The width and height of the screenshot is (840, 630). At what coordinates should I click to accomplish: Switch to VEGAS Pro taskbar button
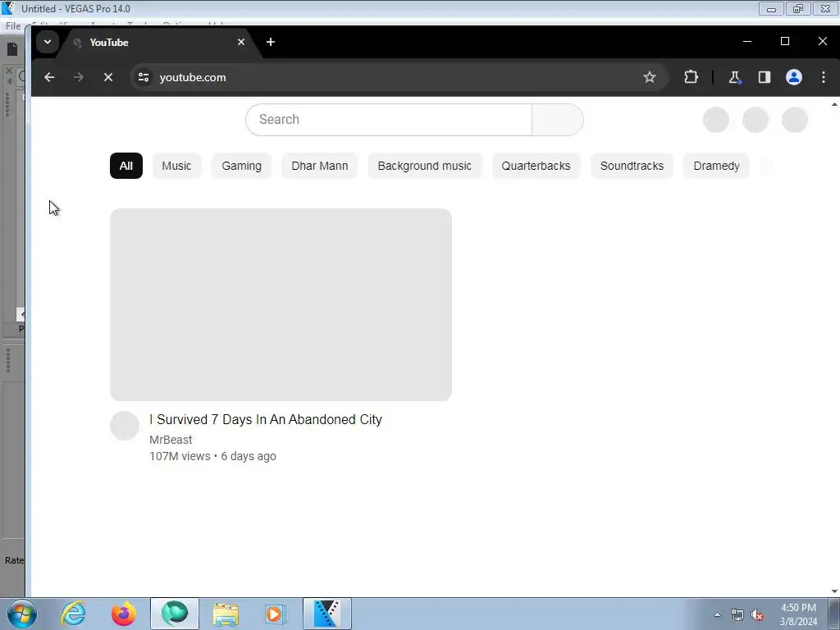326,614
